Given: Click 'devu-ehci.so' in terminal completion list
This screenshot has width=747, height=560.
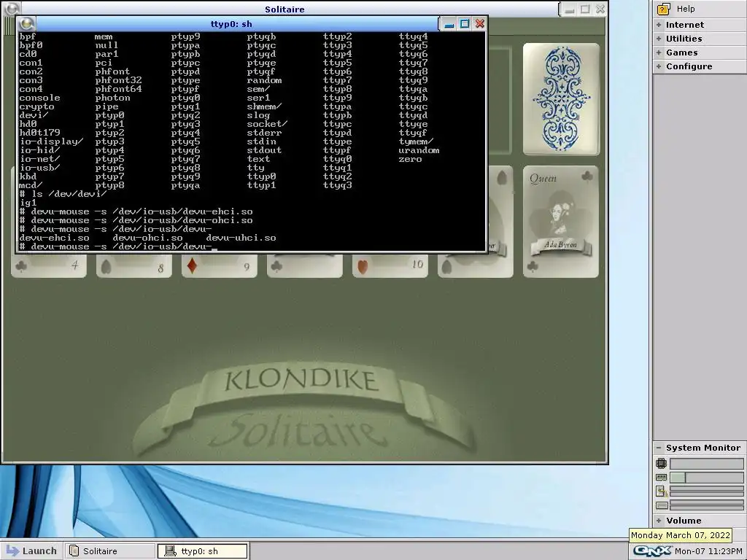Looking at the screenshot, I should [x=54, y=238].
